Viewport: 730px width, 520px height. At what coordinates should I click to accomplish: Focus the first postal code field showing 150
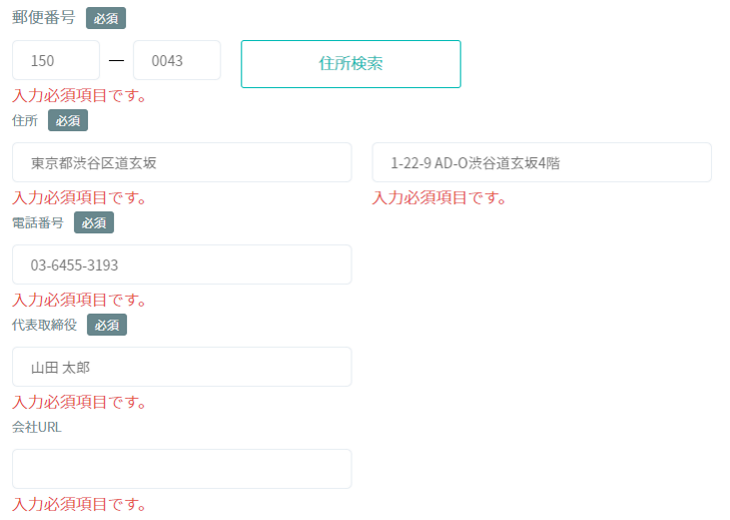coord(56,60)
